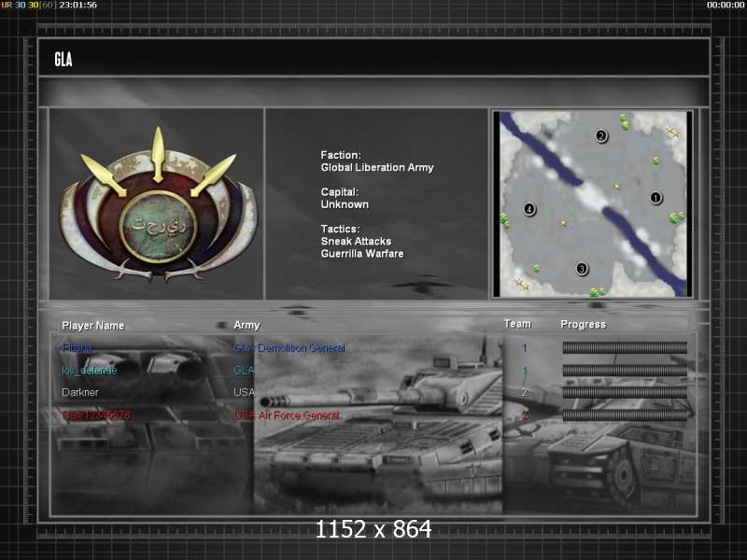Viewport: 747px width, 560px height.
Task: Click the progress bar for the Air Force General player
Action: (x=625, y=414)
